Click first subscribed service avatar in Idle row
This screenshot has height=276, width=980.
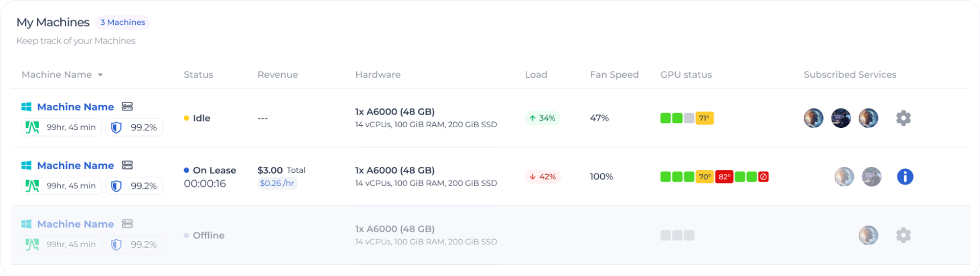pyautogui.click(x=813, y=118)
